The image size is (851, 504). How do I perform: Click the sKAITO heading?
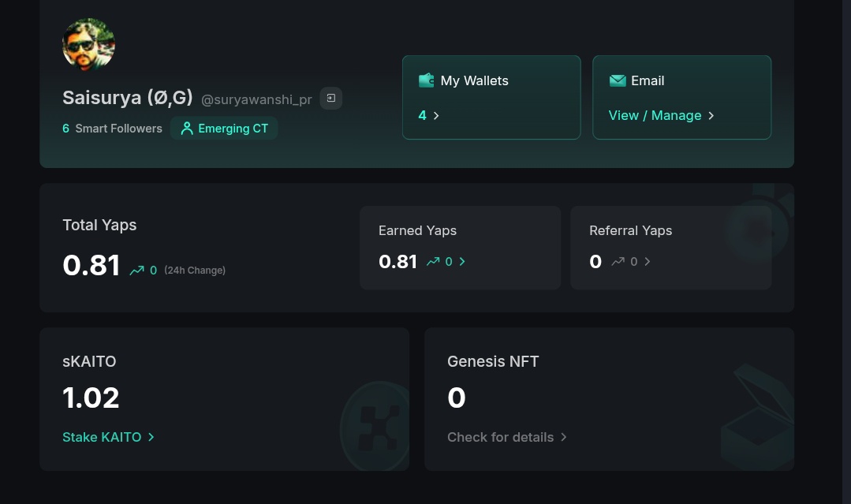(x=89, y=361)
